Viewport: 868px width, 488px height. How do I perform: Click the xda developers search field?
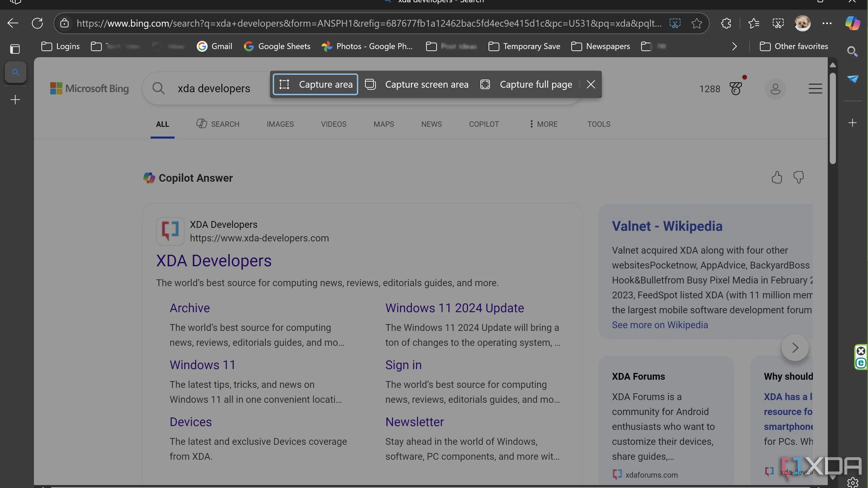pyautogui.click(x=214, y=89)
